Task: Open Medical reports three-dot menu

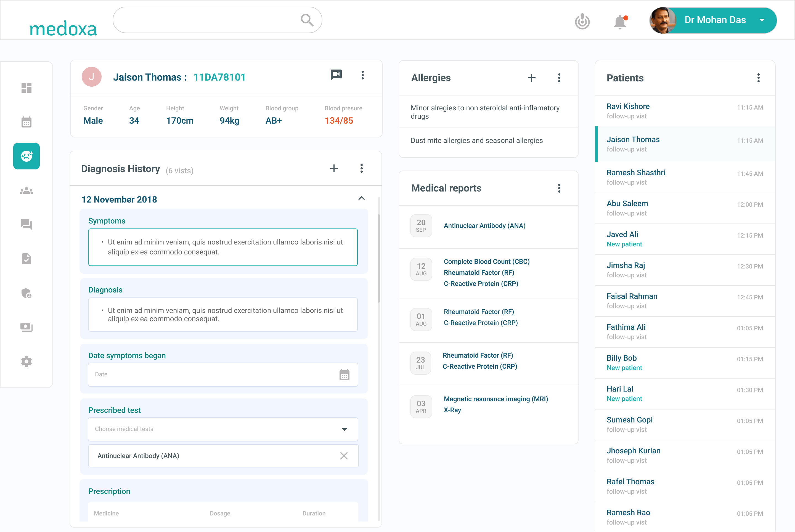Action: point(559,188)
